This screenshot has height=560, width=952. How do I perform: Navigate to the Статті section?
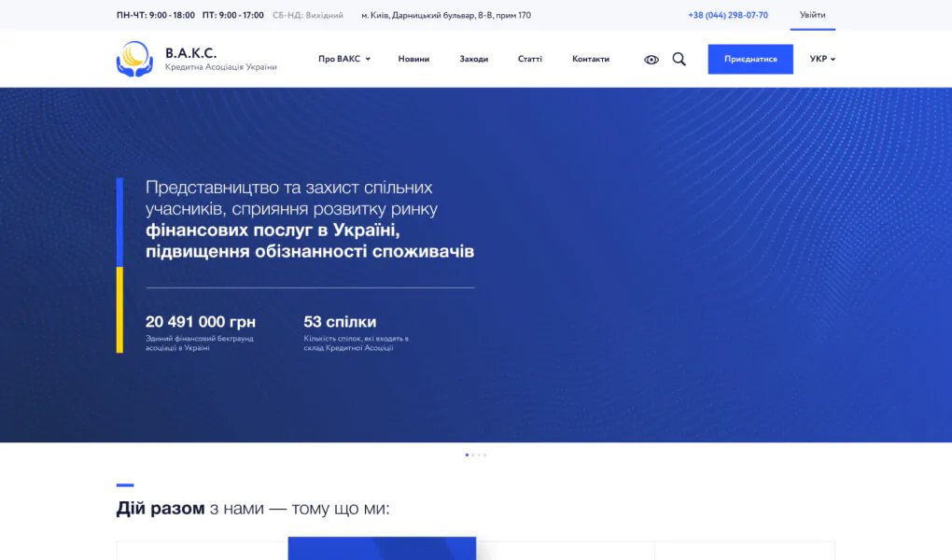(529, 59)
